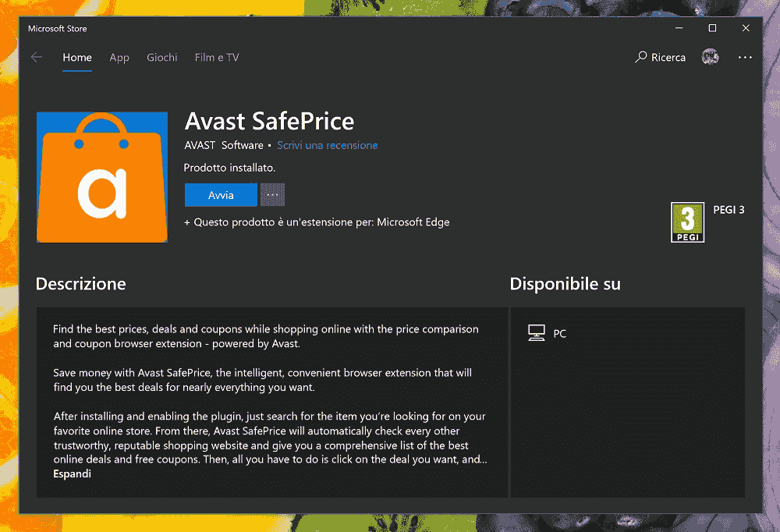The height and width of the screenshot is (532, 780).
Task: Click the PEGI 3 rating badge
Action: click(687, 222)
